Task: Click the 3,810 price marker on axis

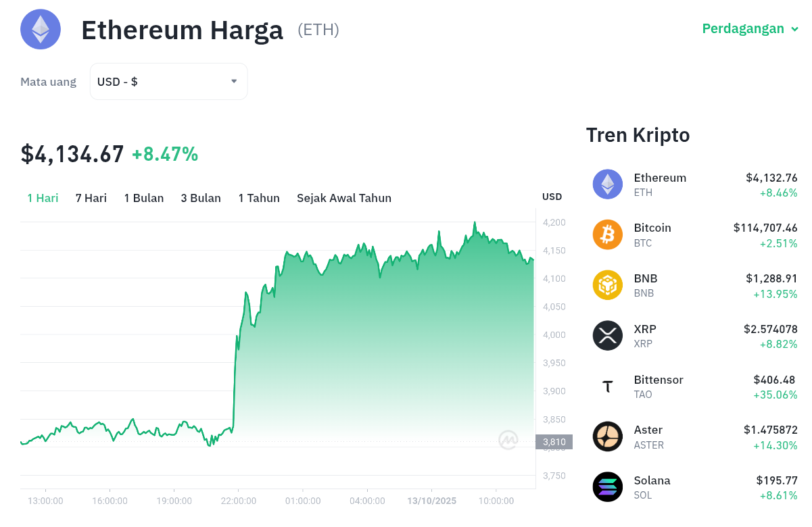Action: pyautogui.click(x=554, y=442)
